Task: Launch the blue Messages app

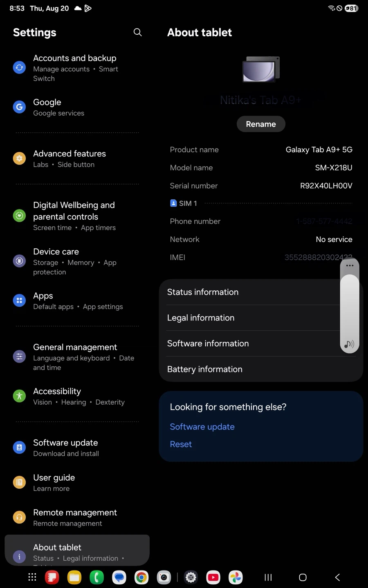Action: [119, 577]
